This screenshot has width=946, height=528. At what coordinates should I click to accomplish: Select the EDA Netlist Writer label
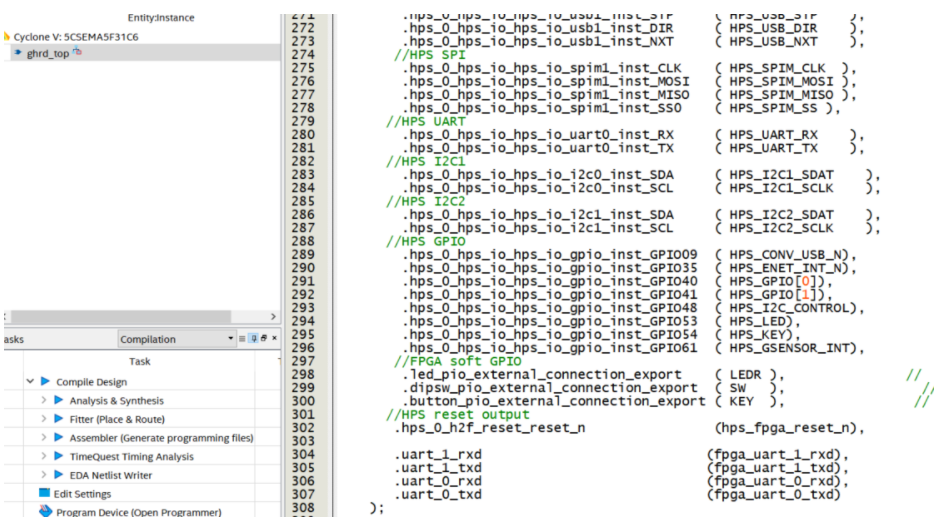pos(111,476)
